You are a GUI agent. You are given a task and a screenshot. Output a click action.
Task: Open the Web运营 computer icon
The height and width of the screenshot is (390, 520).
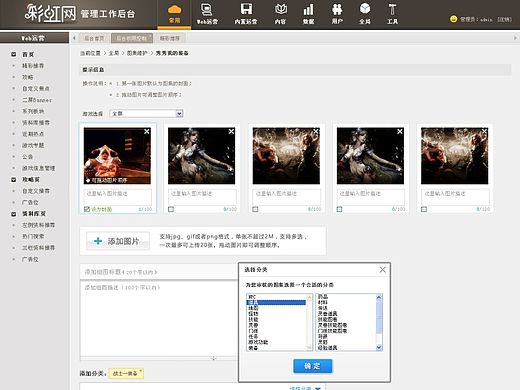pyautogui.click(x=207, y=9)
